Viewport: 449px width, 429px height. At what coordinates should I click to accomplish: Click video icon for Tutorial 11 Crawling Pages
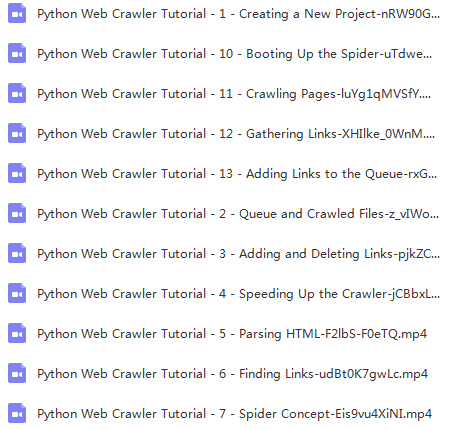pos(17,94)
